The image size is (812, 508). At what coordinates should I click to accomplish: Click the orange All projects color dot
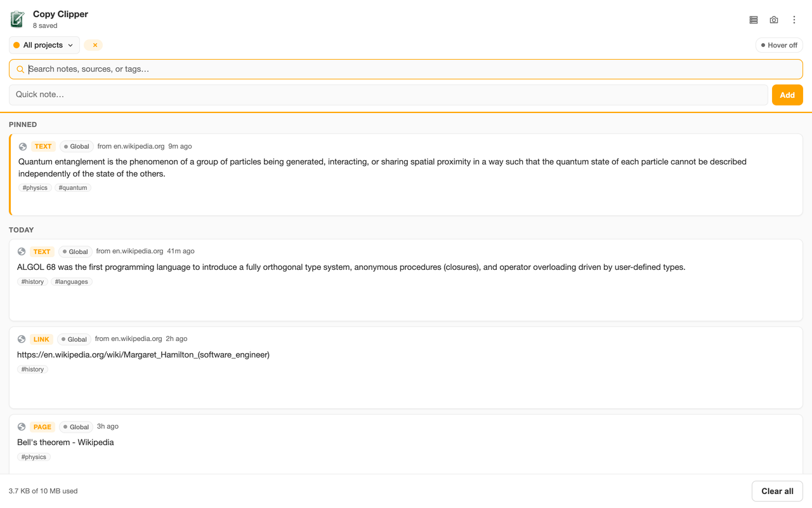[x=16, y=45]
